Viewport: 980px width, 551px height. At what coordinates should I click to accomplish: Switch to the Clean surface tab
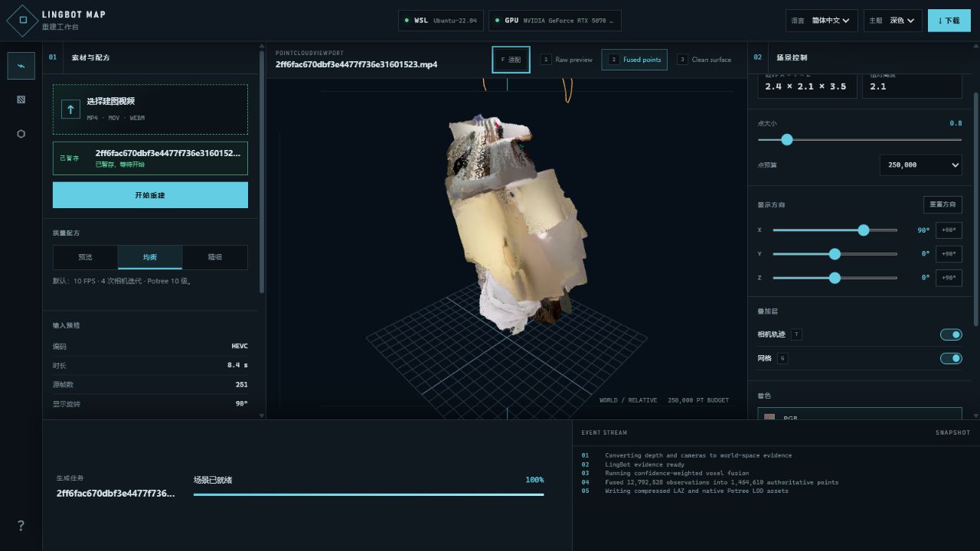704,60
